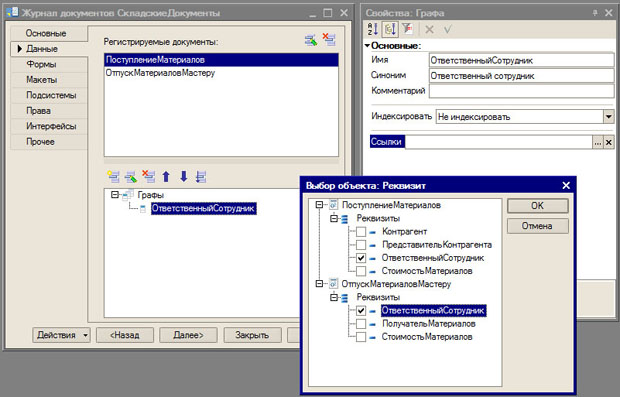The image size is (620, 397).
Task: Click the Далее> button
Action: (x=188, y=335)
